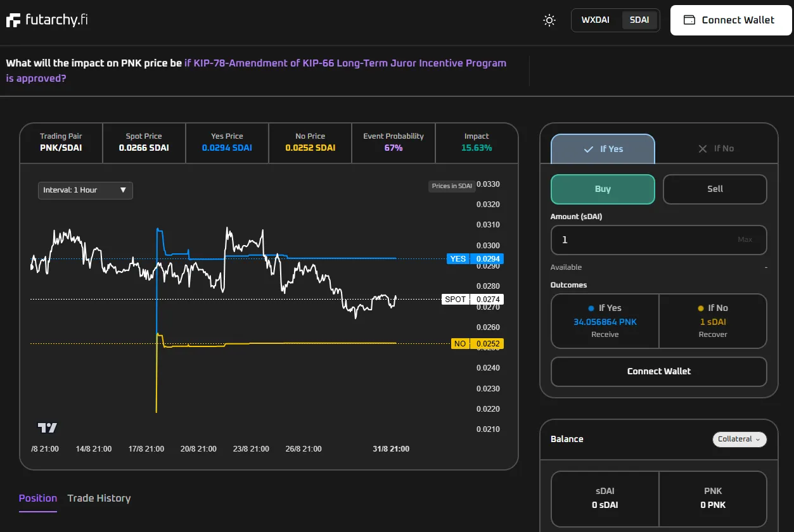Click the TradingView logo on chart

tap(48, 428)
